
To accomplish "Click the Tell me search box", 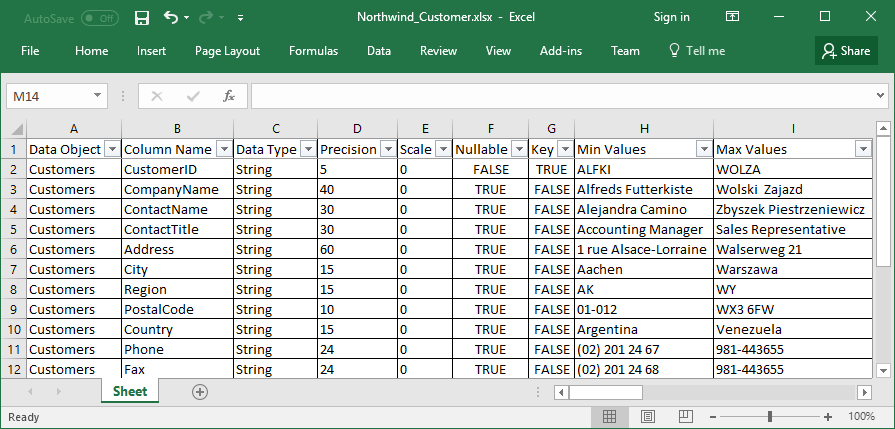I will click(696, 51).
